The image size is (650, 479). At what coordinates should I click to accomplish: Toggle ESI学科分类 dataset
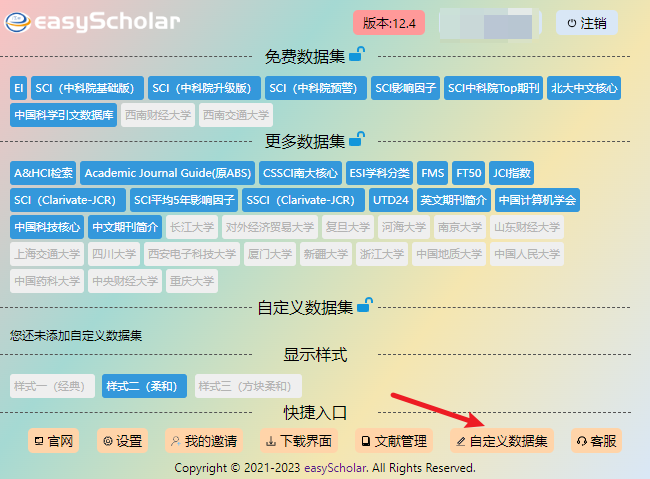(x=379, y=173)
